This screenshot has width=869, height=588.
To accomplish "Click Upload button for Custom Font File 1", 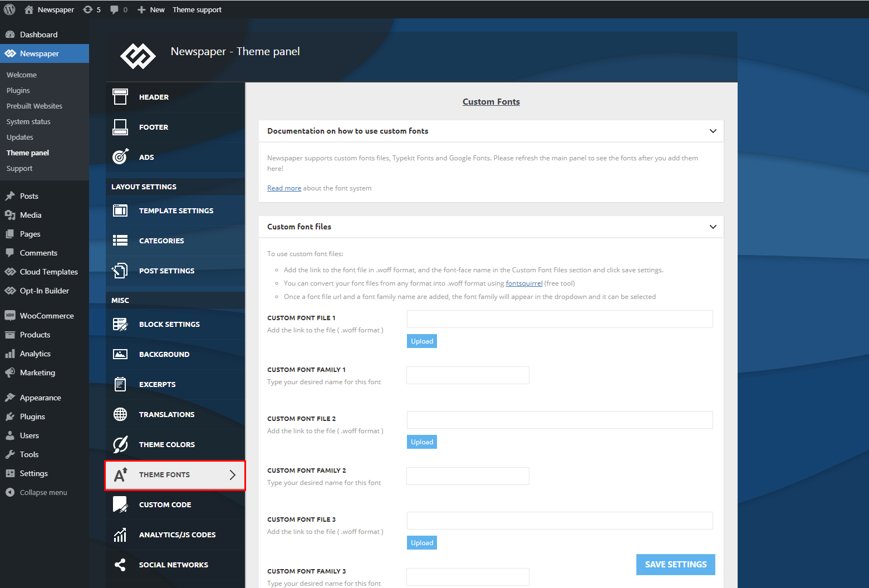I will point(421,341).
